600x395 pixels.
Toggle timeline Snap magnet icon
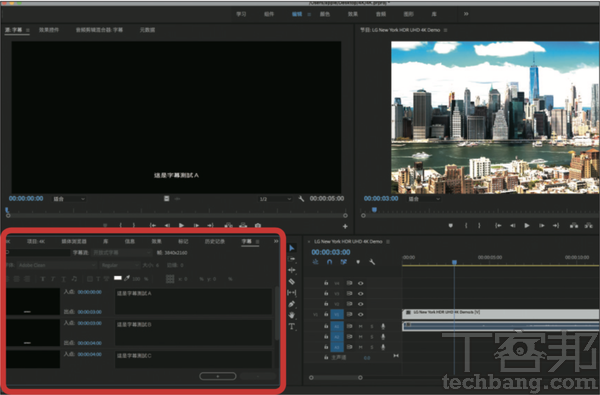pos(329,262)
